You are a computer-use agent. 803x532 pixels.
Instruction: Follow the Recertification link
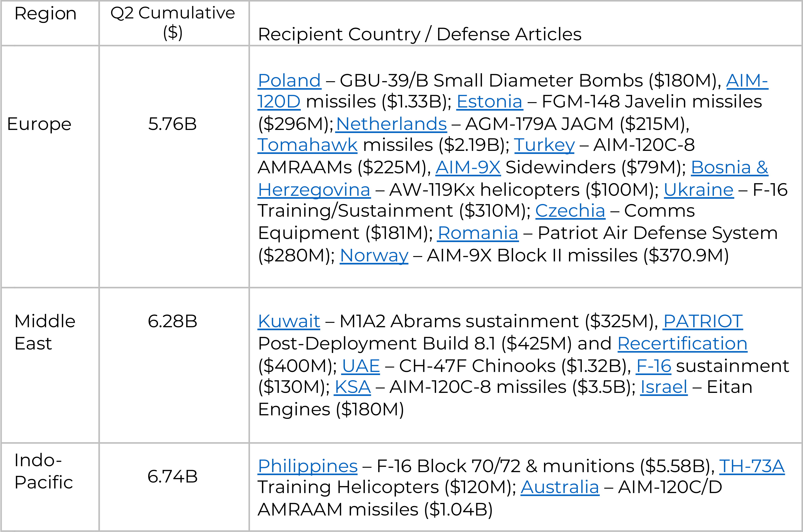[x=683, y=344]
